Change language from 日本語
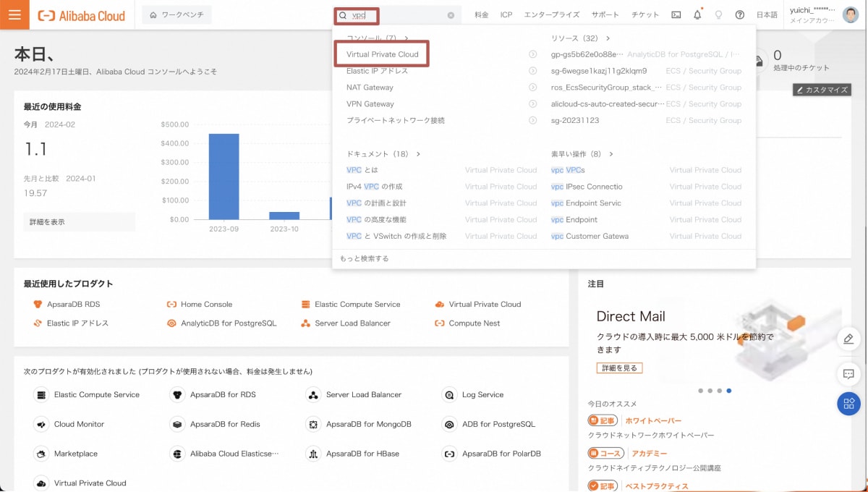 point(767,14)
